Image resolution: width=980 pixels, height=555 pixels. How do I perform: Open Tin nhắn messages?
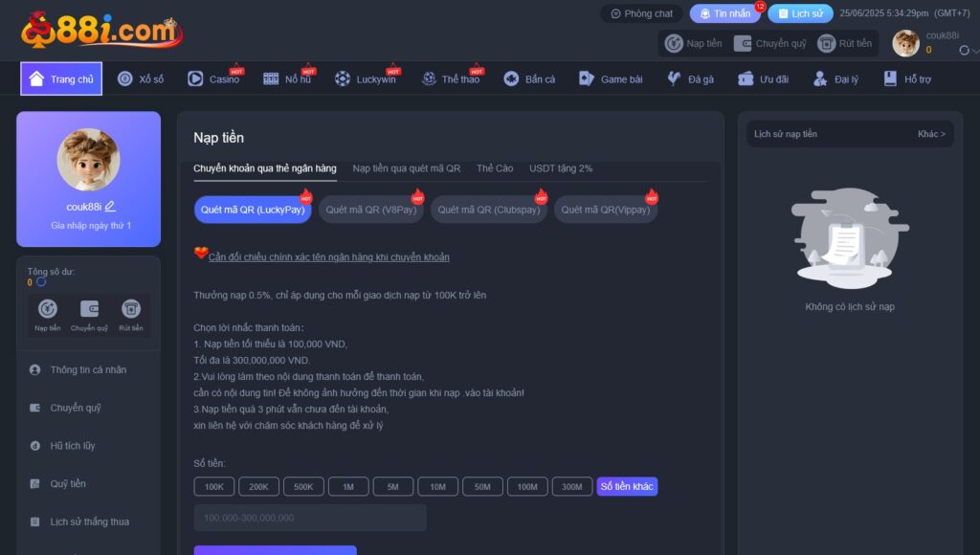click(x=725, y=13)
